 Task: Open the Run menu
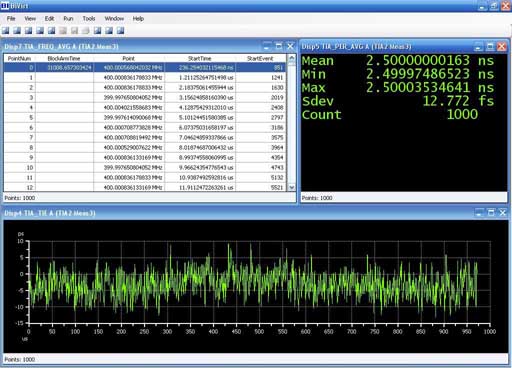tap(68, 19)
